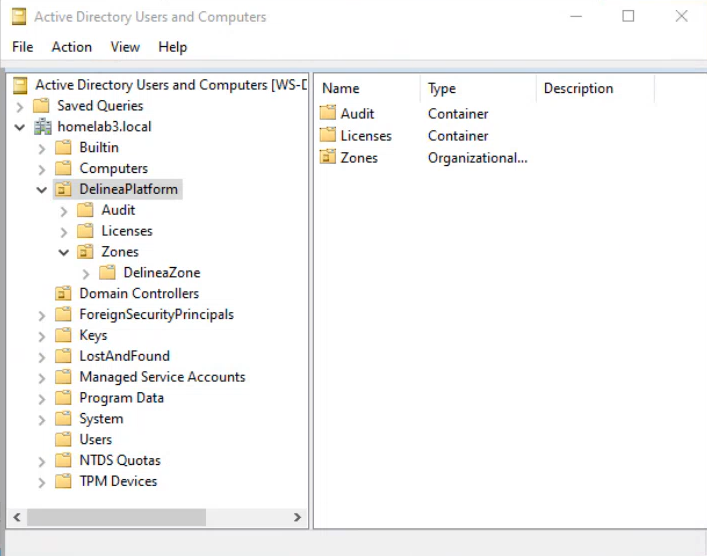Open the Action menu

(71, 47)
